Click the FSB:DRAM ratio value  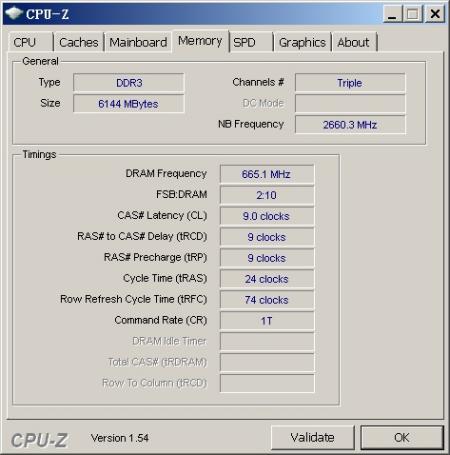(267, 195)
